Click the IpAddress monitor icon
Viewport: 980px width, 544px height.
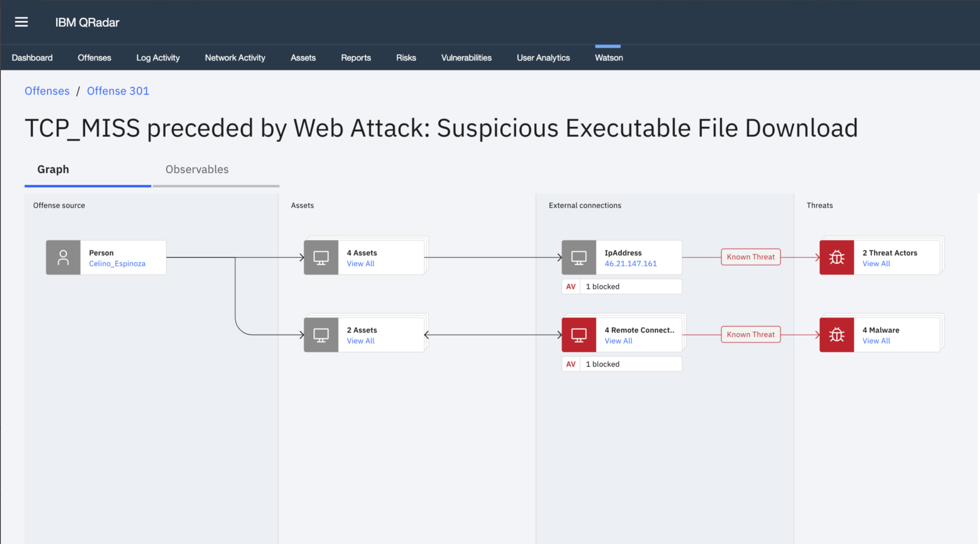579,257
